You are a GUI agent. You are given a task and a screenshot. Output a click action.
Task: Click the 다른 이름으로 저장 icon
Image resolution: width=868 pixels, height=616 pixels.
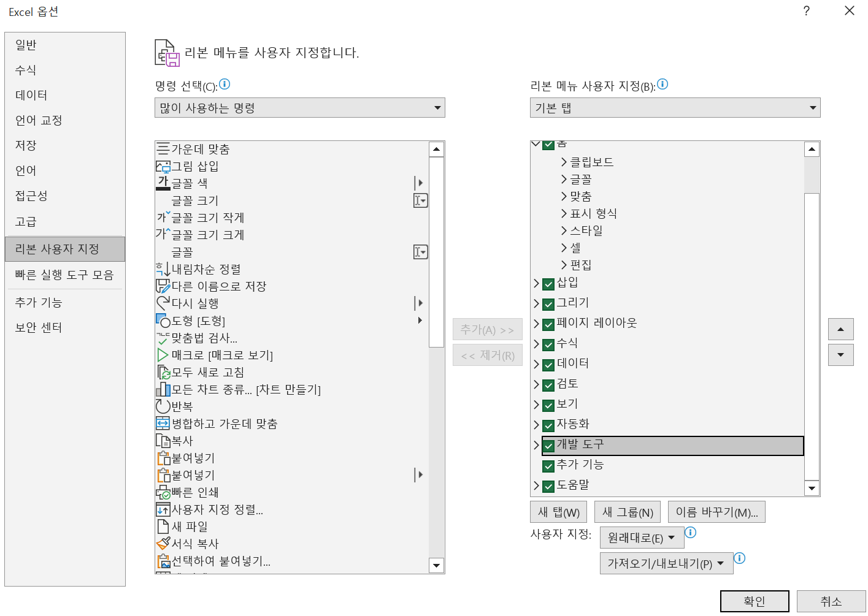tap(163, 286)
